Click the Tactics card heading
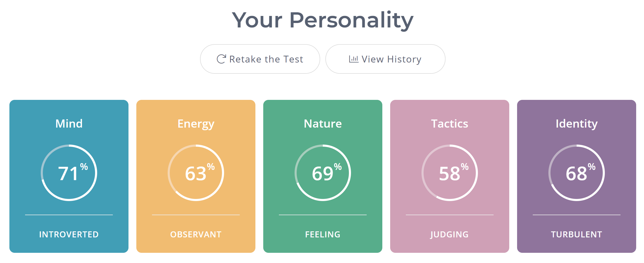 [450, 124]
